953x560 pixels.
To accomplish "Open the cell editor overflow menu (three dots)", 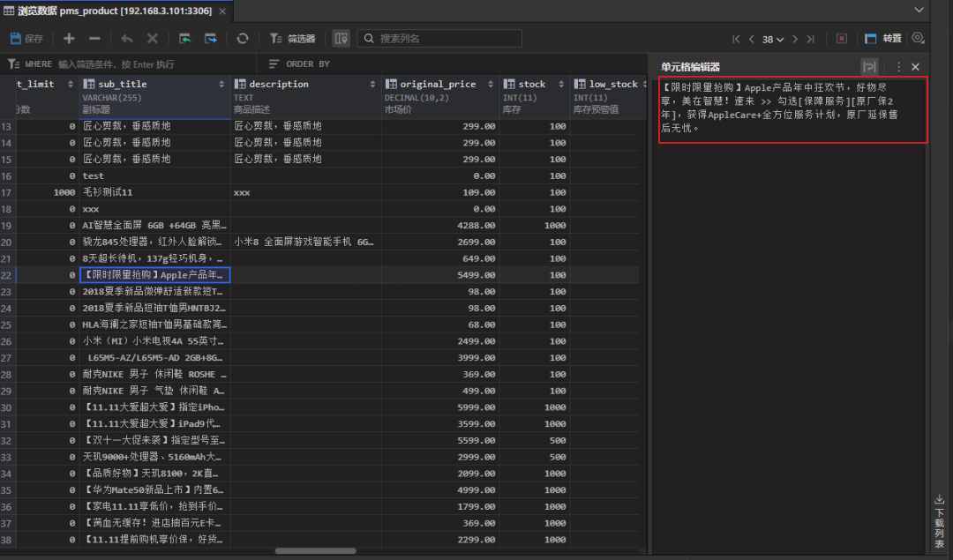I will 899,66.
